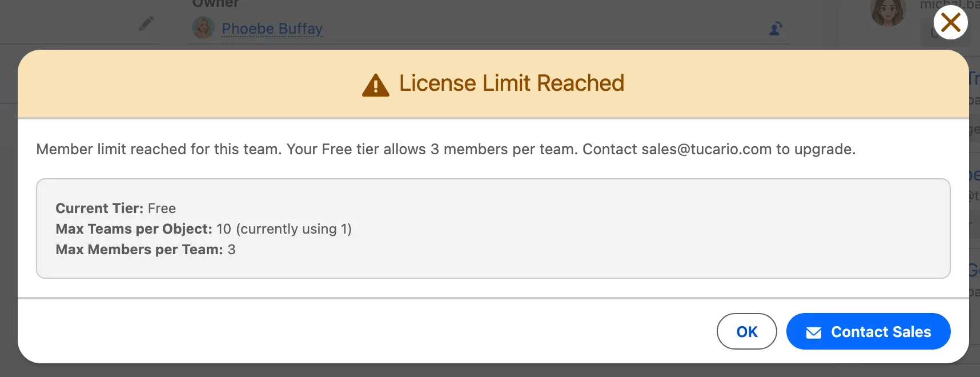
Task: Click the change-owner person icon beside Phoebe Buffay
Action: pos(775,28)
